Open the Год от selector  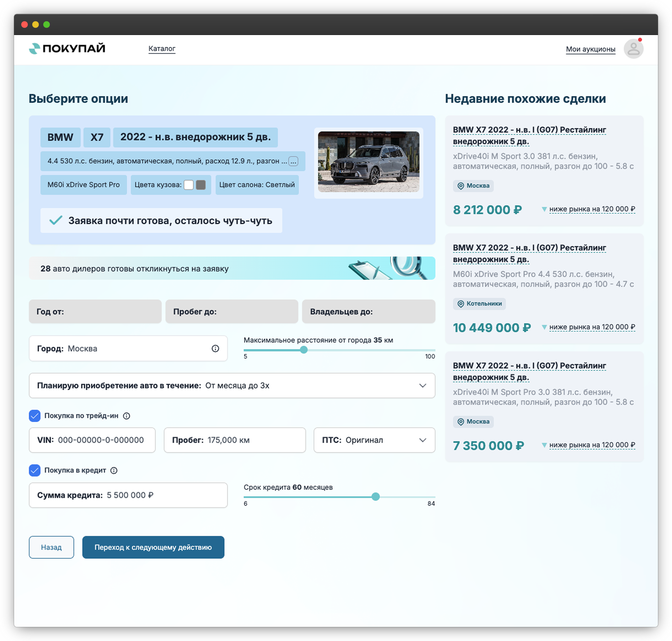[x=95, y=312]
